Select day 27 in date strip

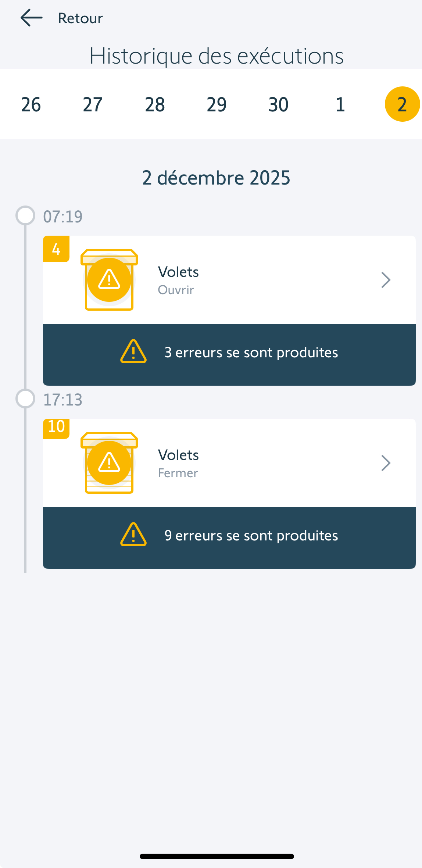coord(93,104)
